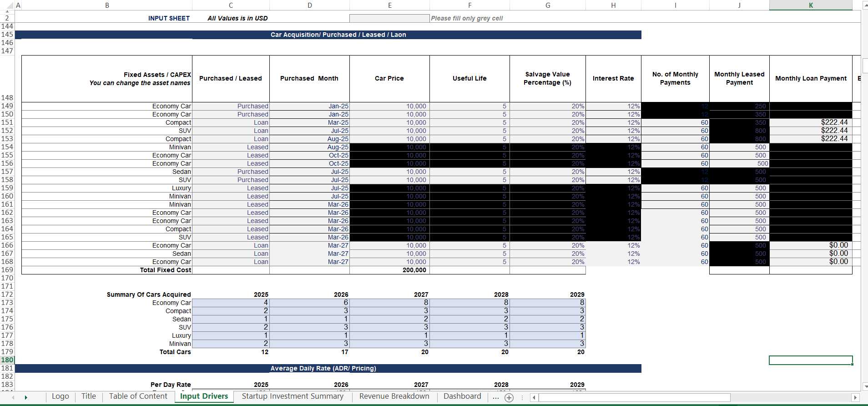
Task: Select the Input Drivers tab
Action: coord(204,396)
